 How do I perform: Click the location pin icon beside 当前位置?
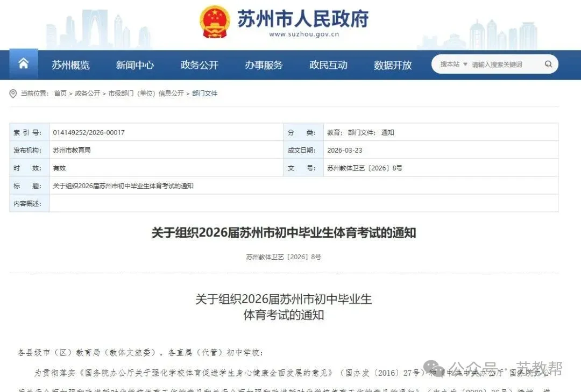(13, 93)
